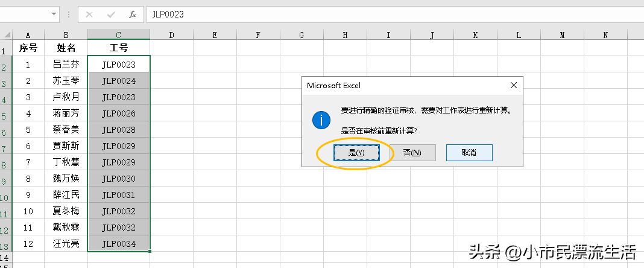The width and height of the screenshot is (644, 268).
Task: Click the formula bar enter checkmark icon
Action: coord(110,14)
